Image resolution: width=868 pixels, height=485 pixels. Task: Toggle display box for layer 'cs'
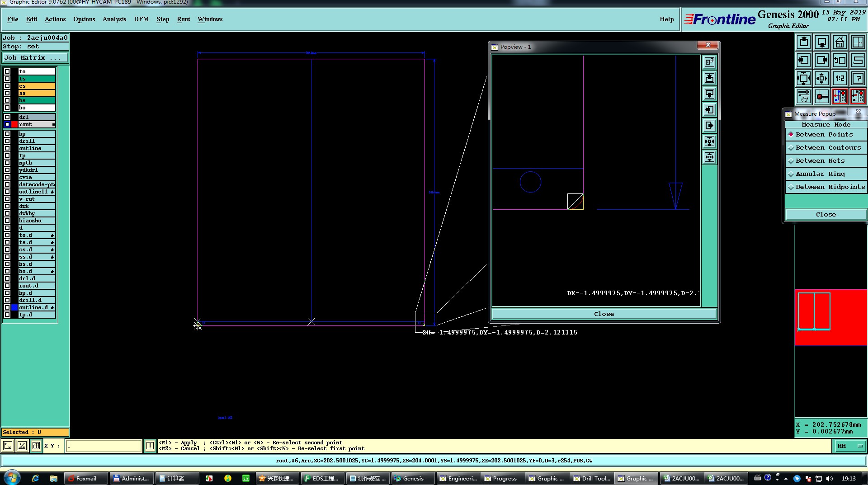click(7, 86)
